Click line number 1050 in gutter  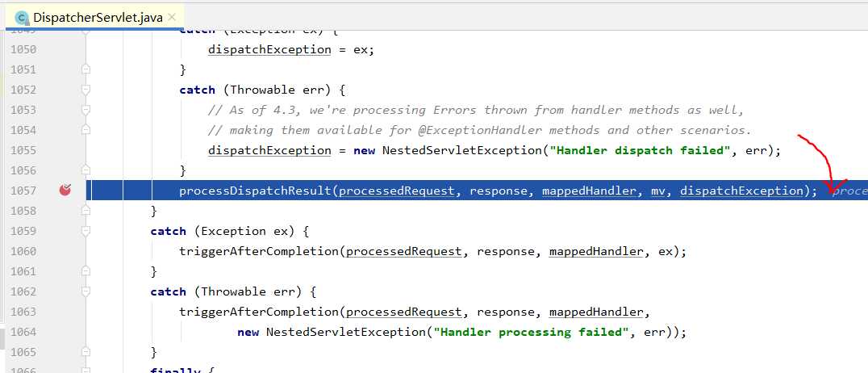(x=23, y=50)
